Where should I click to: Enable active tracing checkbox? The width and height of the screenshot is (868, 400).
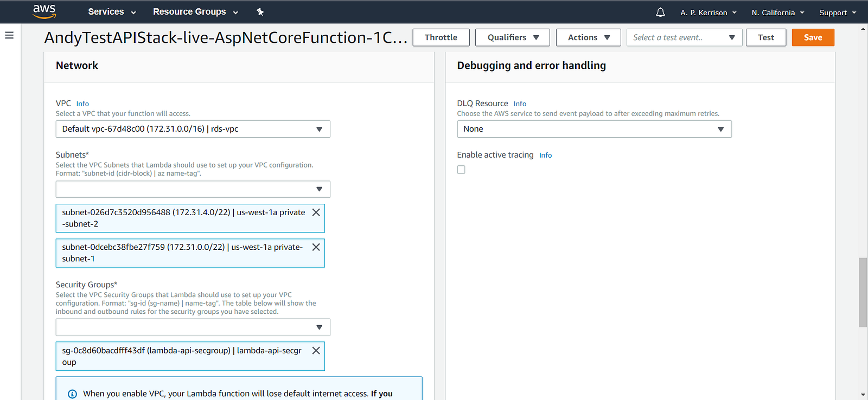[461, 170]
